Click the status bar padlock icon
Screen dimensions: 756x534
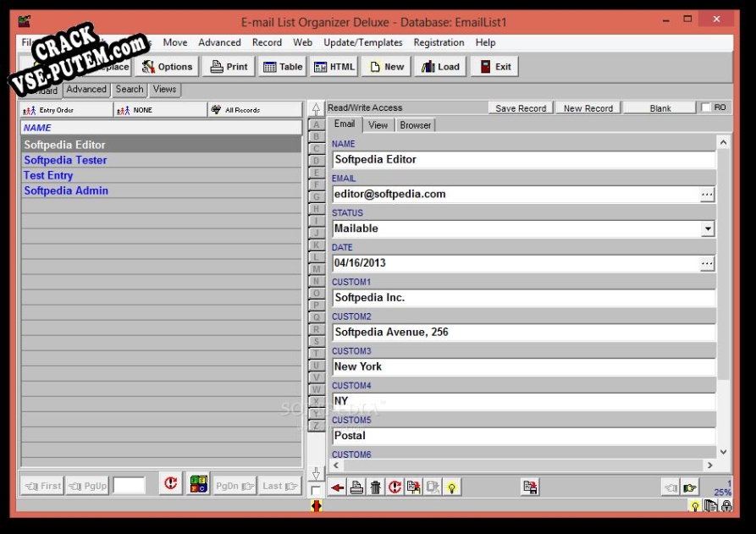[x=726, y=505]
